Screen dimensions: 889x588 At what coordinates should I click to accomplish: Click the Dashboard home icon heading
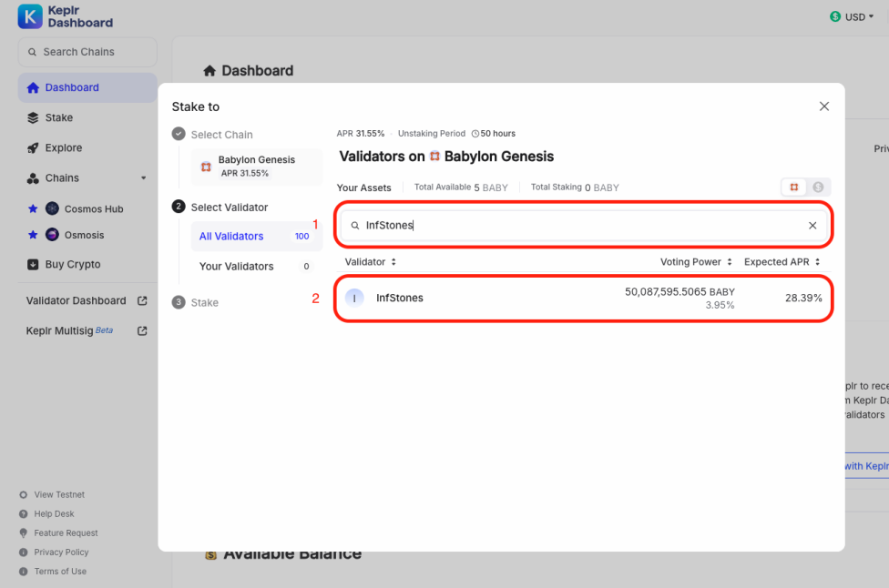[209, 71]
